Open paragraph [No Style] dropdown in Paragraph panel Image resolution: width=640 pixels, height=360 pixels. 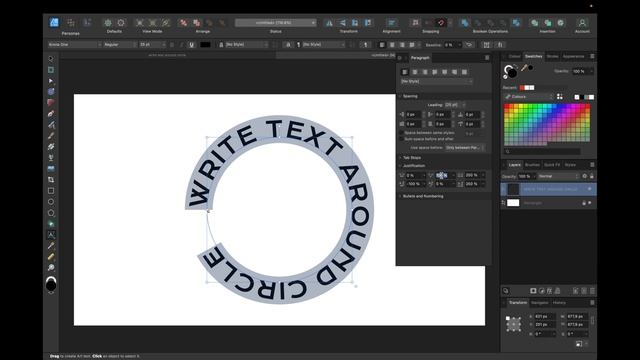point(437,82)
